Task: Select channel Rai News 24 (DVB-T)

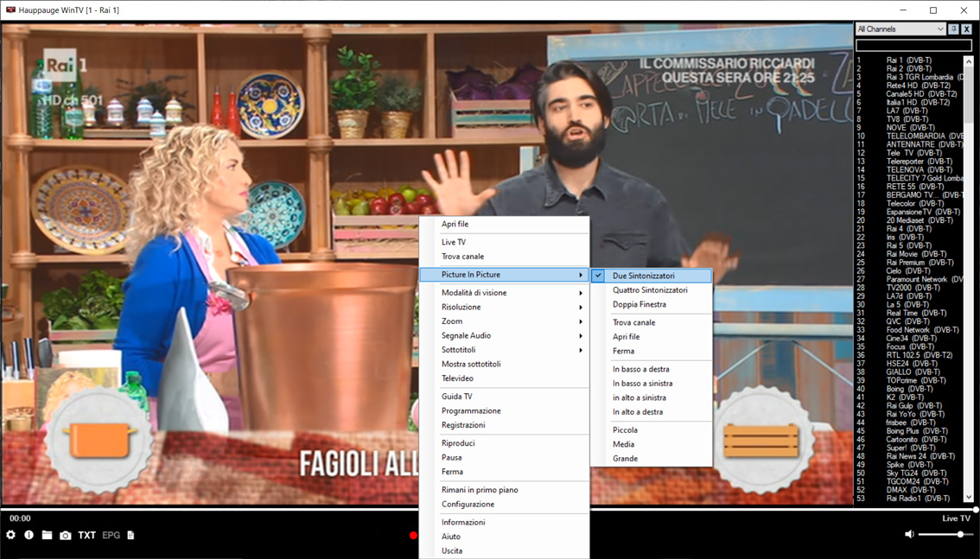Action: 909,456
